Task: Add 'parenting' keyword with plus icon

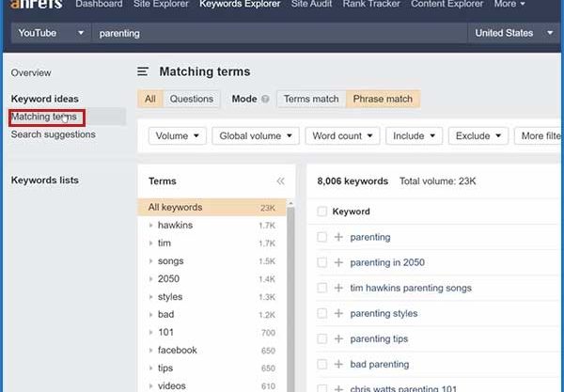Action: tap(338, 237)
